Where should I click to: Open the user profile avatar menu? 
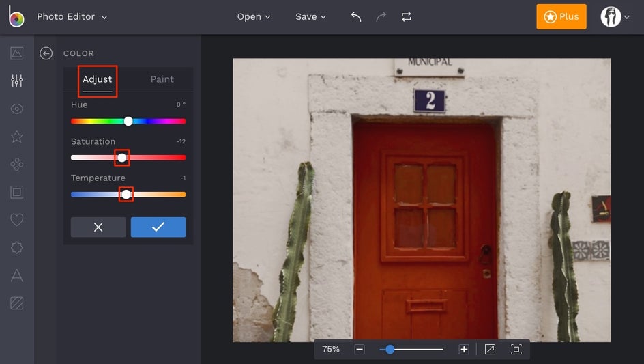(x=615, y=17)
